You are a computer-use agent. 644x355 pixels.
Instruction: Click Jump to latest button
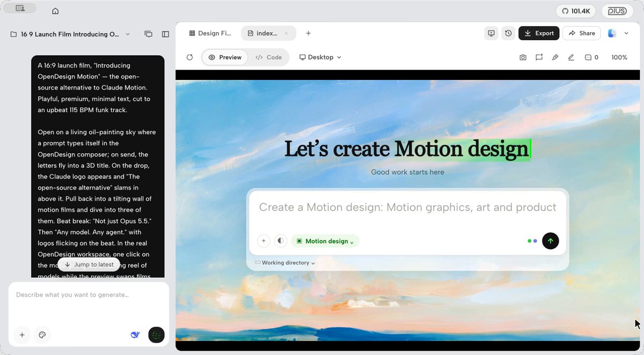pos(89,264)
